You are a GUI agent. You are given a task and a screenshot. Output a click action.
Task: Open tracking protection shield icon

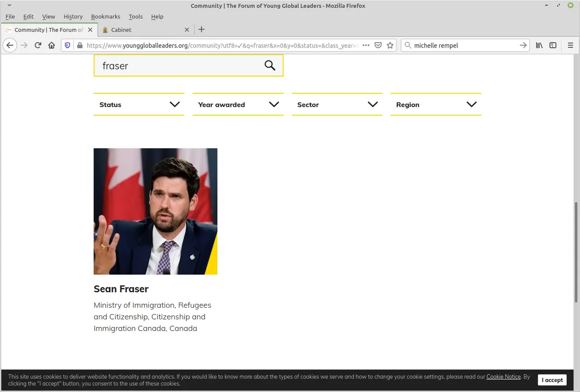point(68,45)
